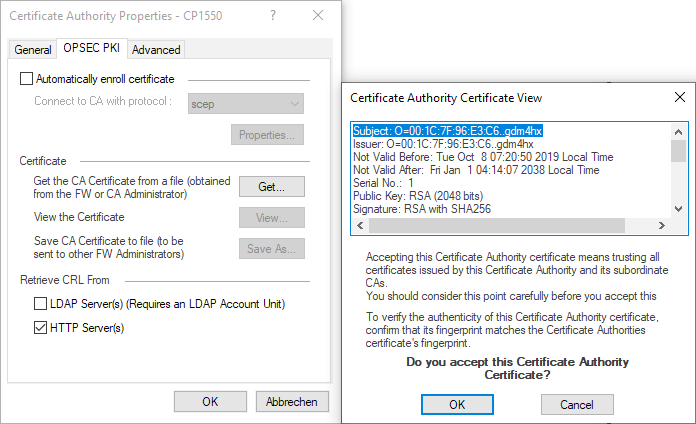The height and width of the screenshot is (424, 696).
Task: Check the LDAP Server(s) option
Action: 41,304
